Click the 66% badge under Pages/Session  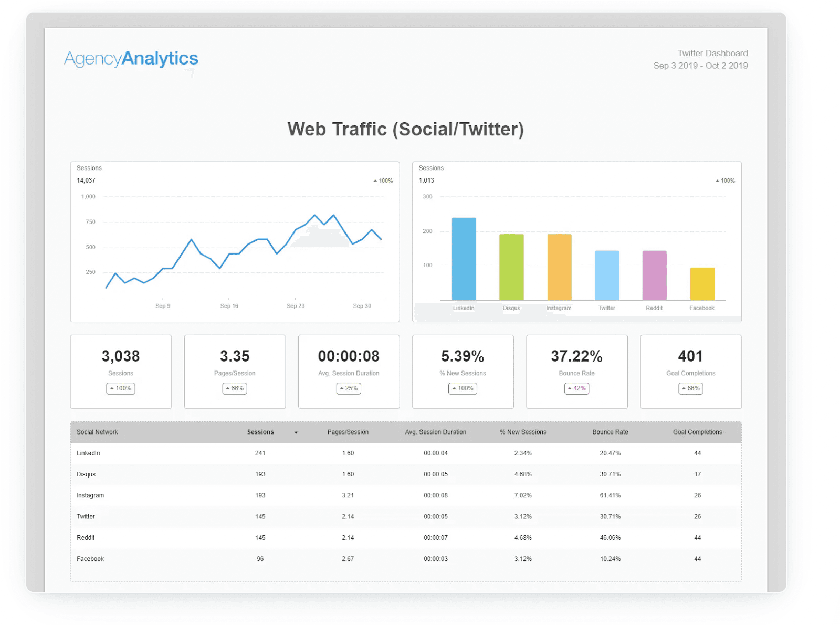pos(234,388)
